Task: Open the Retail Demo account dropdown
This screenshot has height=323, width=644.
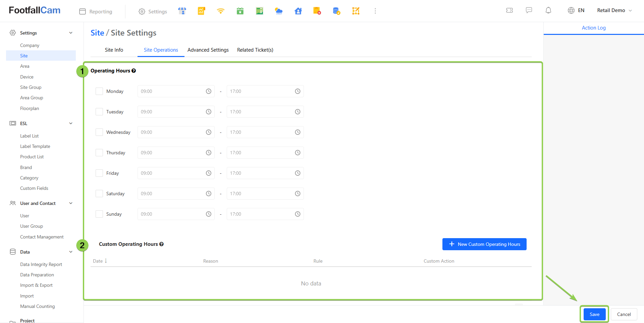Action: [614, 10]
